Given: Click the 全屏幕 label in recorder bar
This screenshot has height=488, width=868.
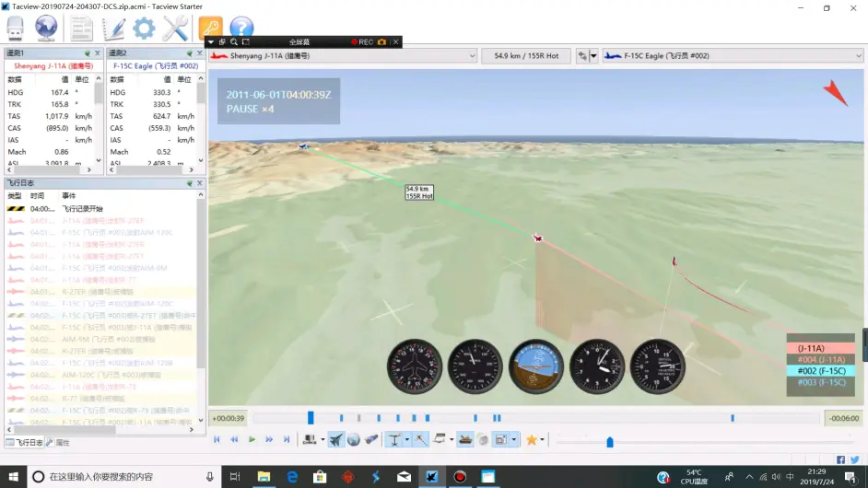Looking at the screenshot, I should [x=299, y=42].
